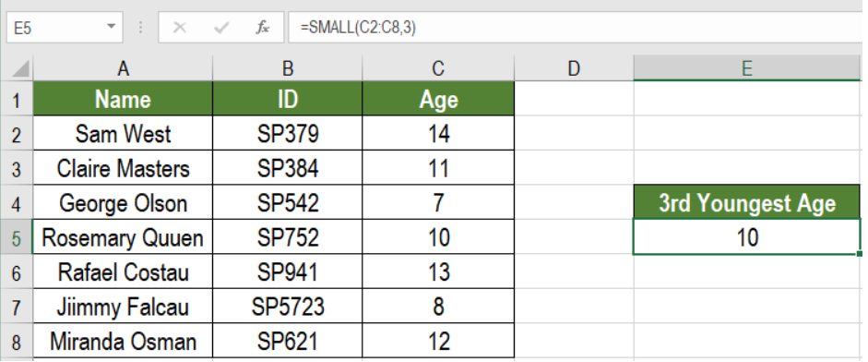The height and width of the screenshot is (362, 868).
Task: Click the ID cell SP379
Action: [x=288, y=134]
